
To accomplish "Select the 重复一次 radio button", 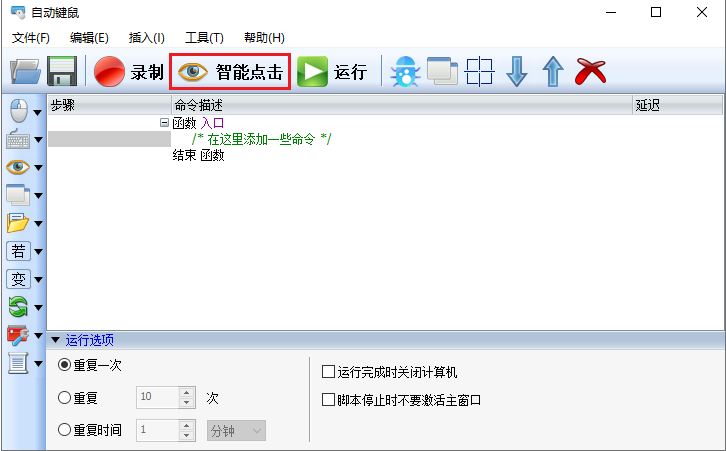I will [x=64, y=365].
